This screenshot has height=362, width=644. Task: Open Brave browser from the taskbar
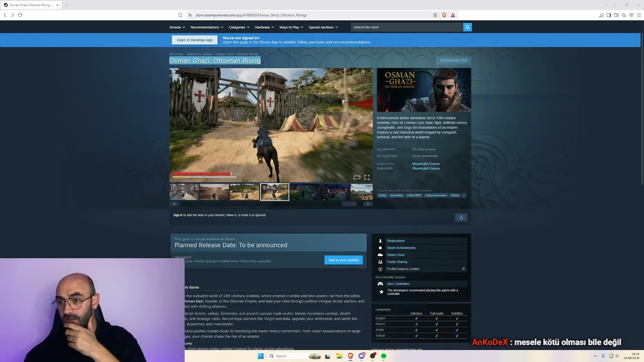351,356
